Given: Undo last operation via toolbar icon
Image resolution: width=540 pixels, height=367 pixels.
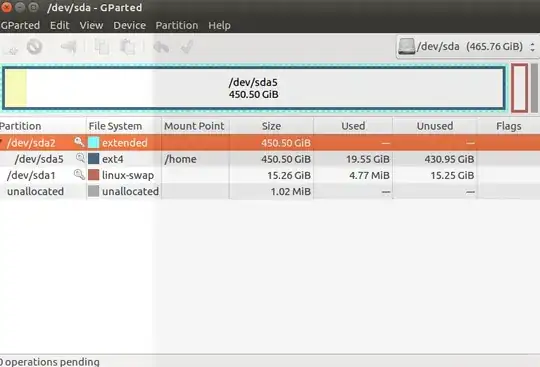Looking at the screenshot, I should pos(161,47).
